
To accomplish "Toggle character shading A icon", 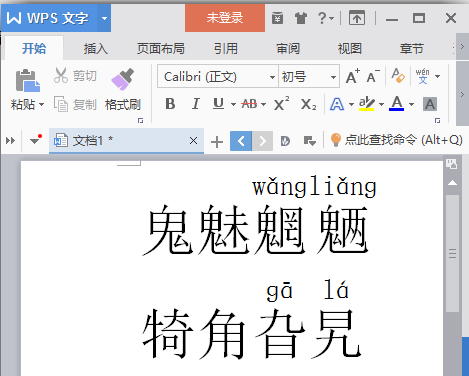I will pyautogui.click(x=430, y=104).
